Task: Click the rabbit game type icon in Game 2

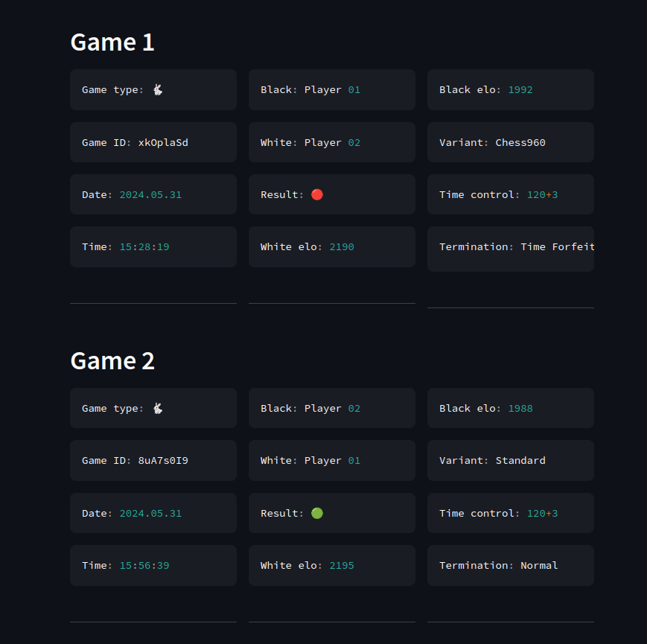Action: pos(158,408)
